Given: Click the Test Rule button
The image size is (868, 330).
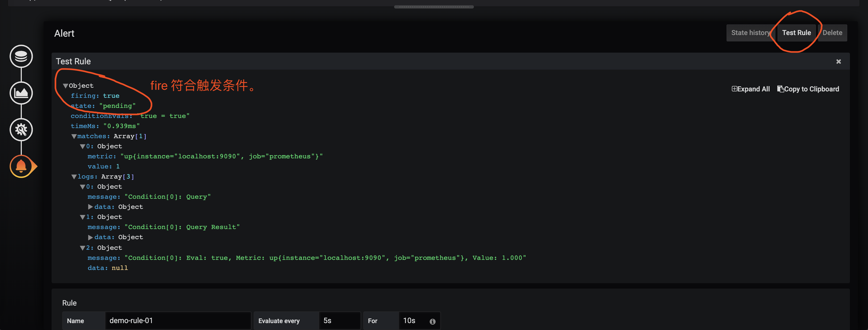Looking at the screenshot, I should pos(796,33).
